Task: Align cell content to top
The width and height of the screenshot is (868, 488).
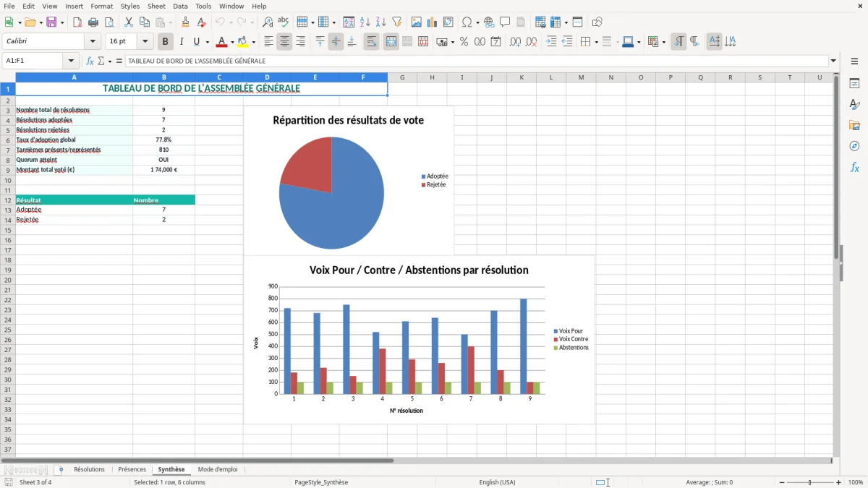Action: click(320, 42)
